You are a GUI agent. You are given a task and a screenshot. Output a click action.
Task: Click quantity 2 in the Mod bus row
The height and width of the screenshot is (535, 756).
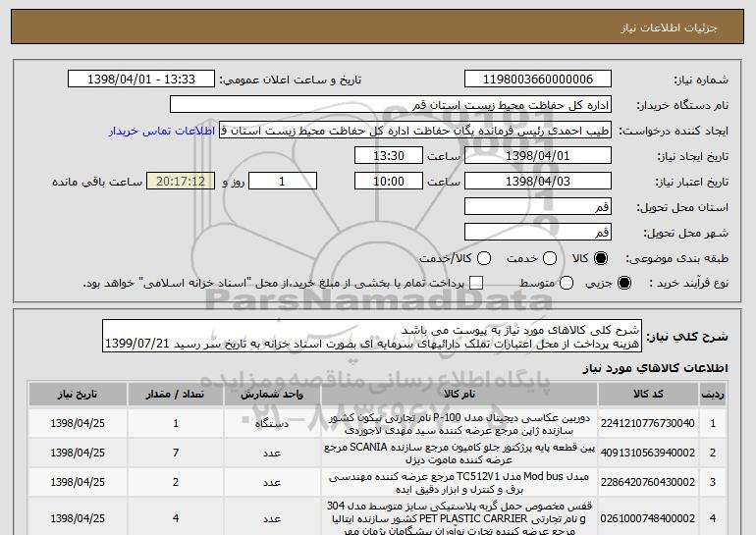[176, 482]
